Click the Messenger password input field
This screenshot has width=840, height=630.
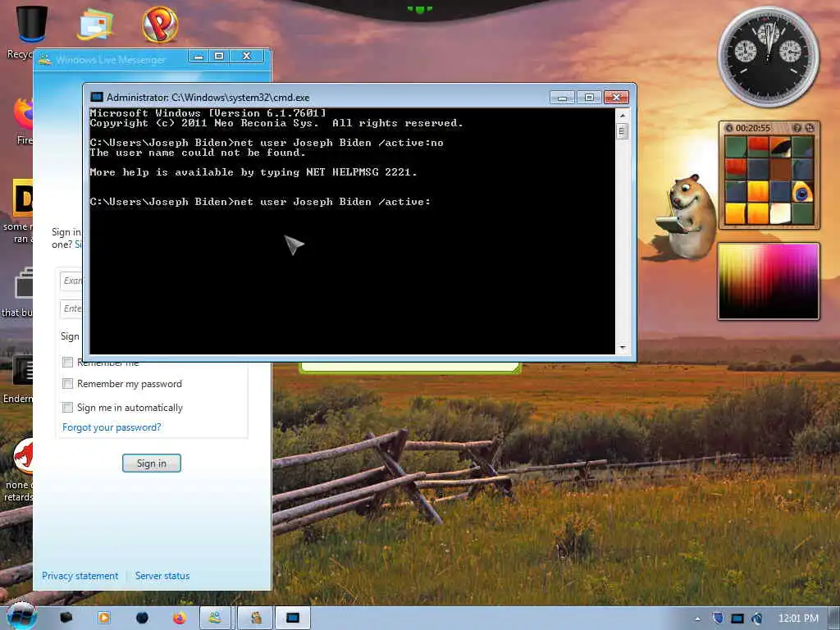(71, 308)
